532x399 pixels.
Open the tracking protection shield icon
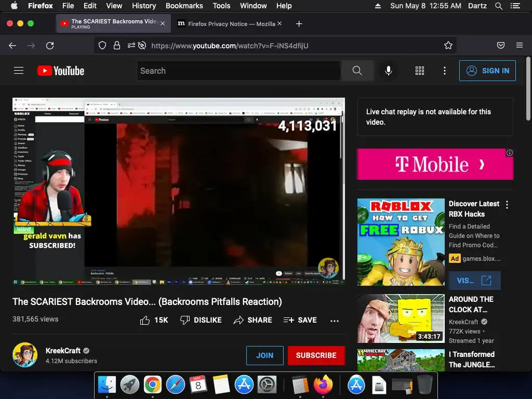102,46
